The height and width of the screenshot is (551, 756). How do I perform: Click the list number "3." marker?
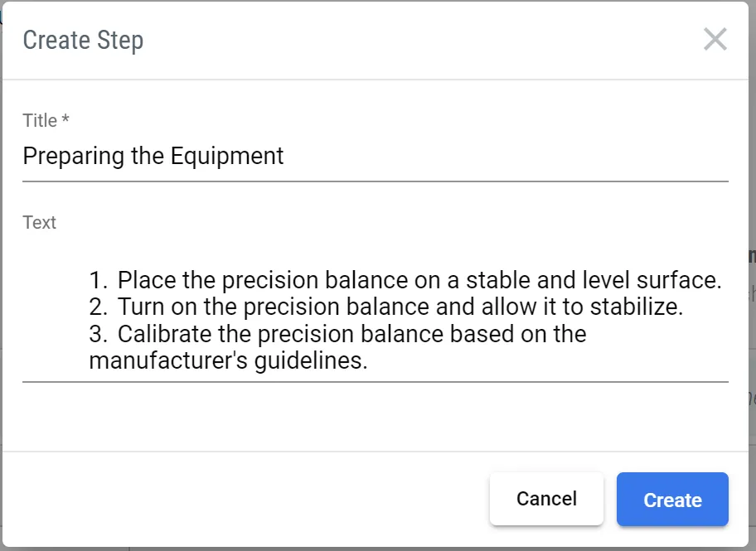coord(99,335)
